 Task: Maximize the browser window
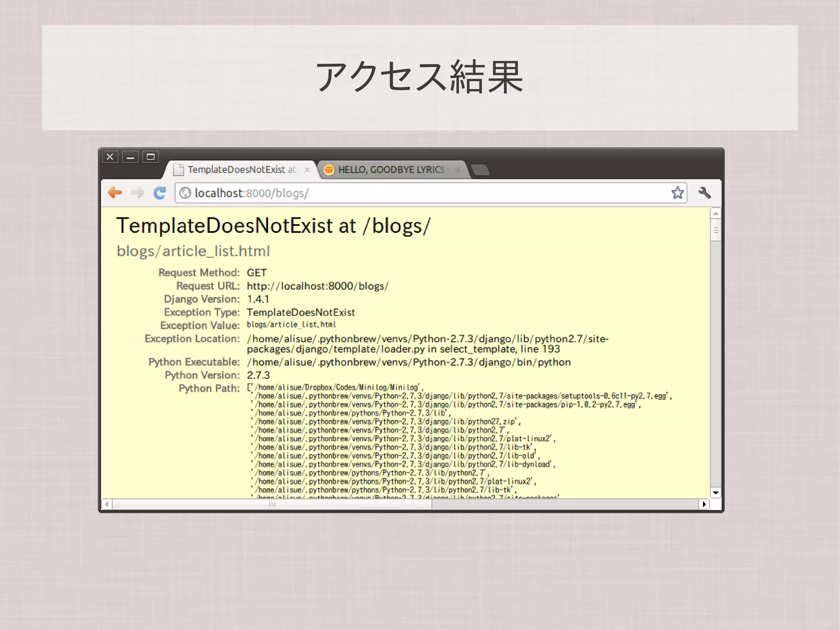pyautogui.click(x=151, y=157)
